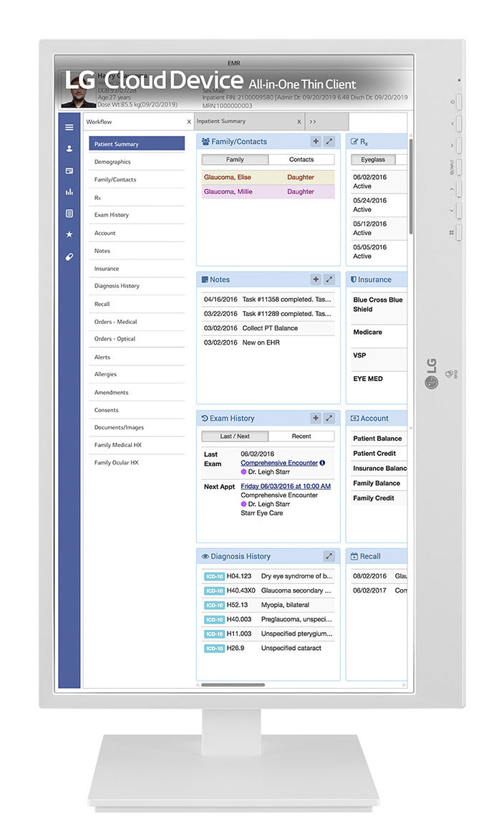Viewport: 504px width, 837px height.
Task: Click the Rx edit icon in the panel header
Action: (354, 141)
